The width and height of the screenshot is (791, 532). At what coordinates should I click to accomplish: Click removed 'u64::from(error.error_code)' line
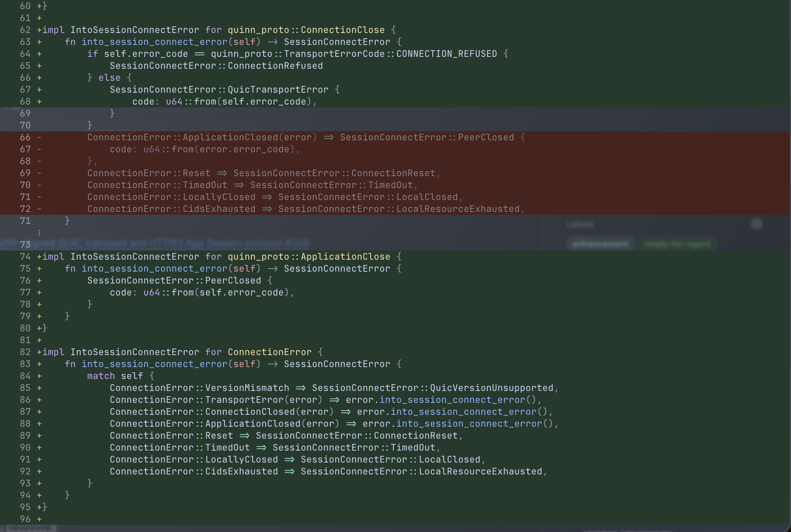219,149
